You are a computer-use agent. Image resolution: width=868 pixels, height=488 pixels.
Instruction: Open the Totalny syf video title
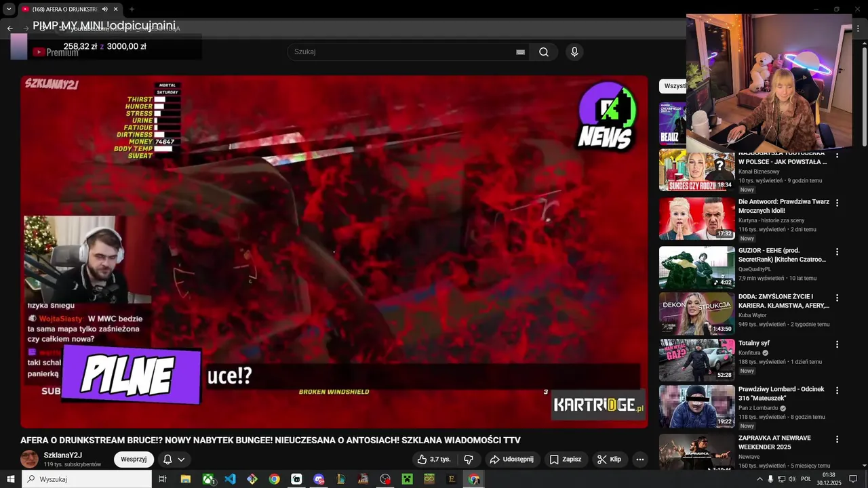tap(754, 344)
